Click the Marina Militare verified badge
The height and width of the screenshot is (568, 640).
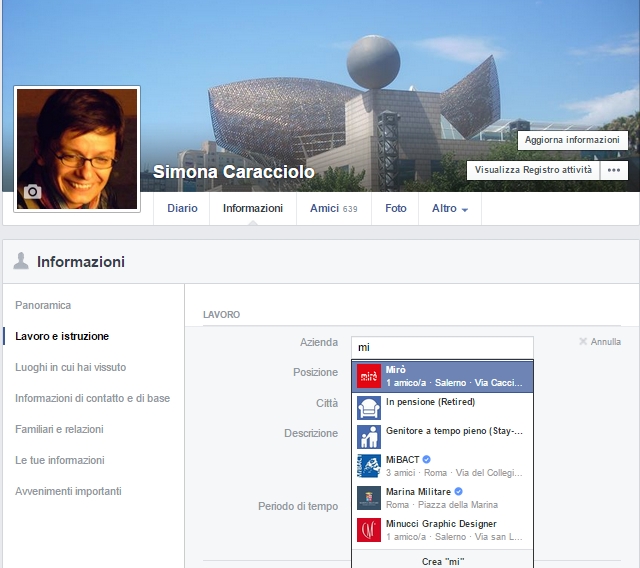458,491
